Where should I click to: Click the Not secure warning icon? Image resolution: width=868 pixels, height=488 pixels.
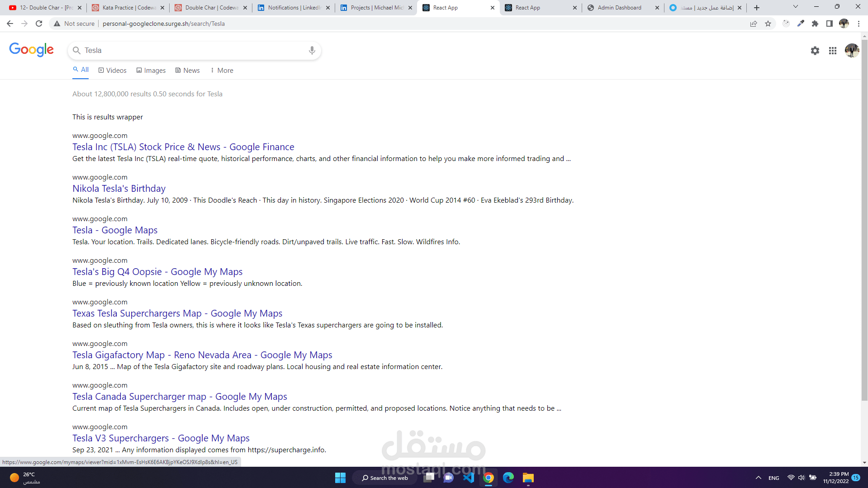57,24
